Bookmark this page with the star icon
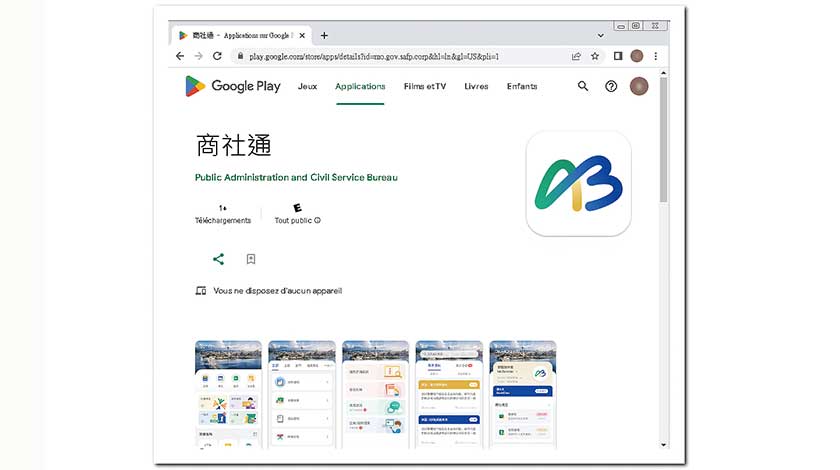Viewport: 840px width, 470px height. [x=595, y=56]
